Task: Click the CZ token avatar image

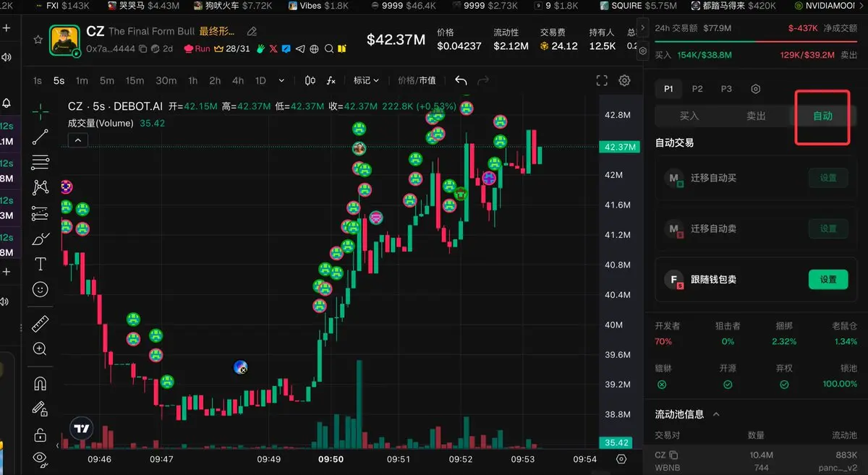Action: (65, 40)
